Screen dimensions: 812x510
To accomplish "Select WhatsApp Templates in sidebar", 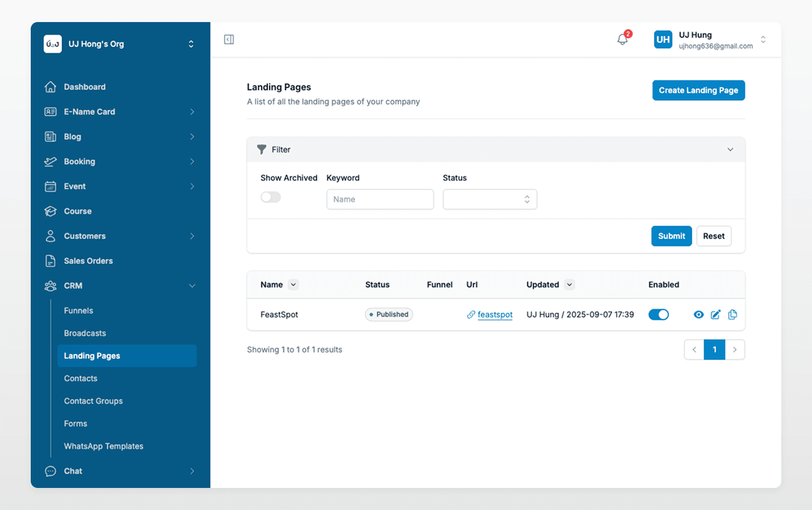I will tap(103, 446).
